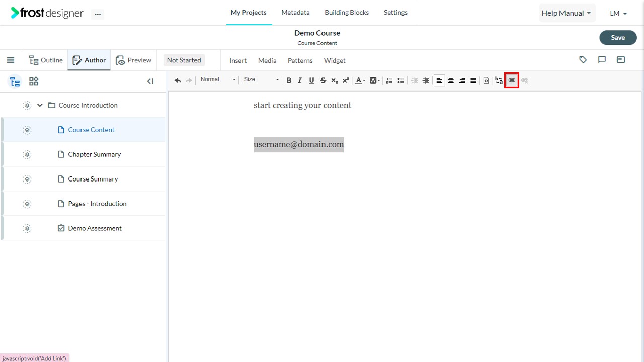Toggle bold formatting
This screenshot has height=362, width=644.
[x=289, y=80]
